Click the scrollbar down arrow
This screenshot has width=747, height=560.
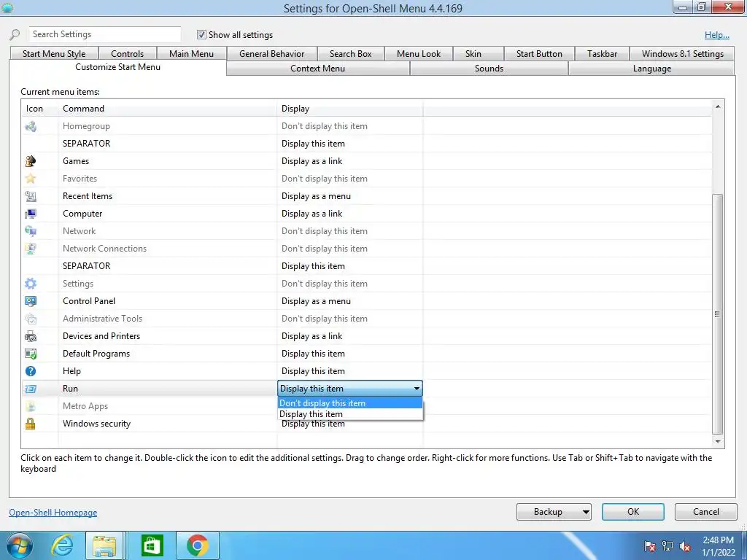[x=718, y=441]
